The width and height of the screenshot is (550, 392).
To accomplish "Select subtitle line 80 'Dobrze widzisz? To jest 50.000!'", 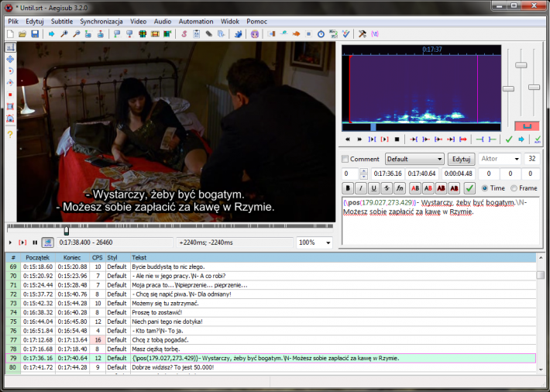I will coord(271,367).
